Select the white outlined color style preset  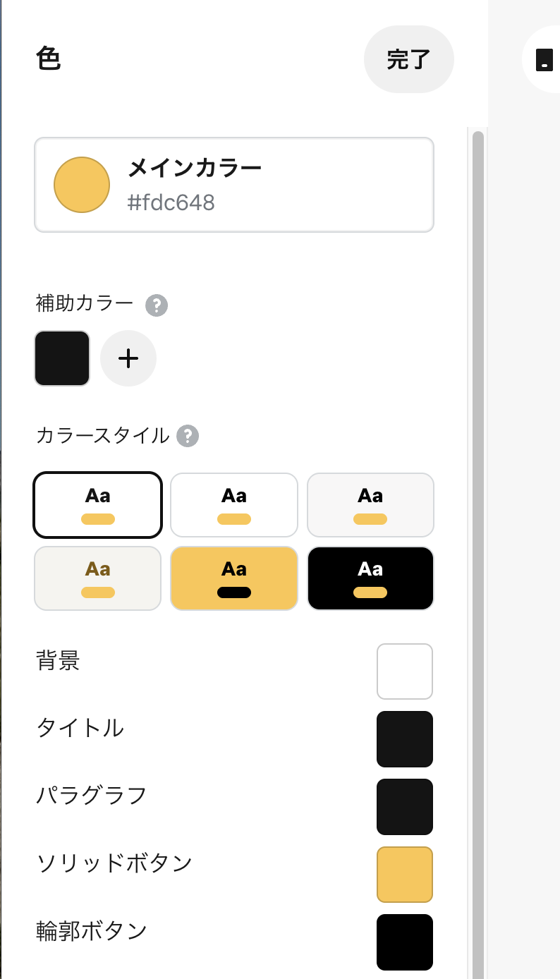[97, 505]
